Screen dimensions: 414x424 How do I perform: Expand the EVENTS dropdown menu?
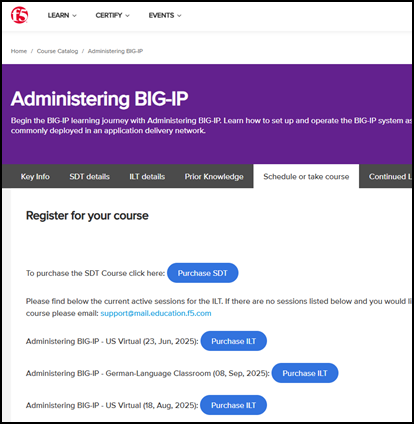(165, 15)
